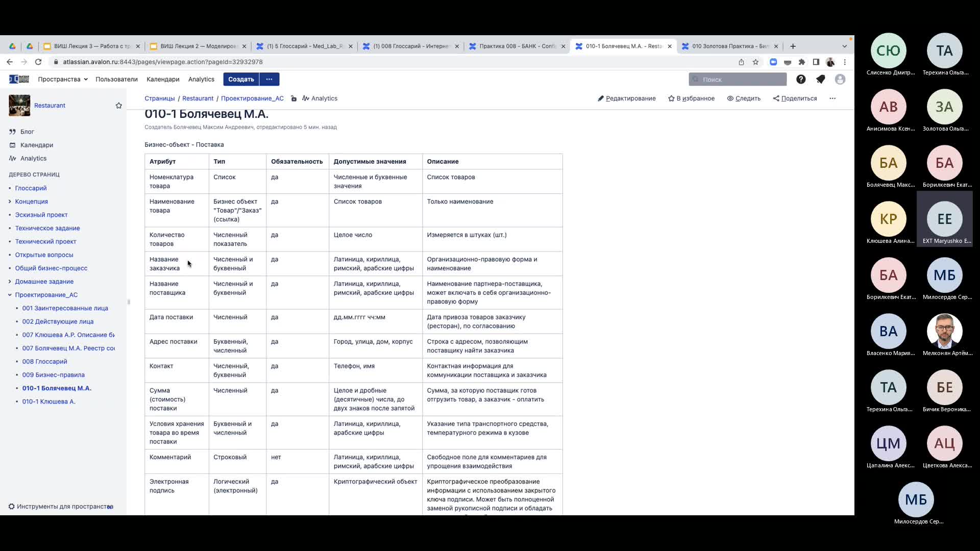Click the Поиск search field
The width and height of the screenshot is (980, 551).
point(738,79)
